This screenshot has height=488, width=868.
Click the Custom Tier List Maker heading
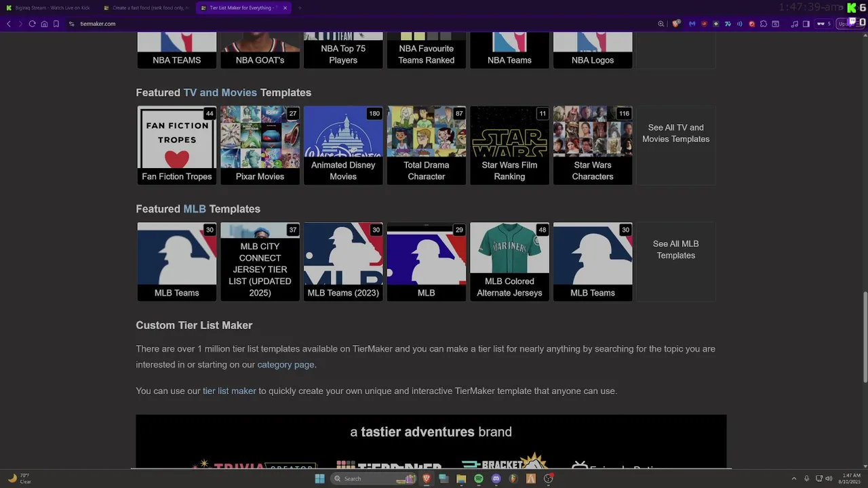click(194, 325)
